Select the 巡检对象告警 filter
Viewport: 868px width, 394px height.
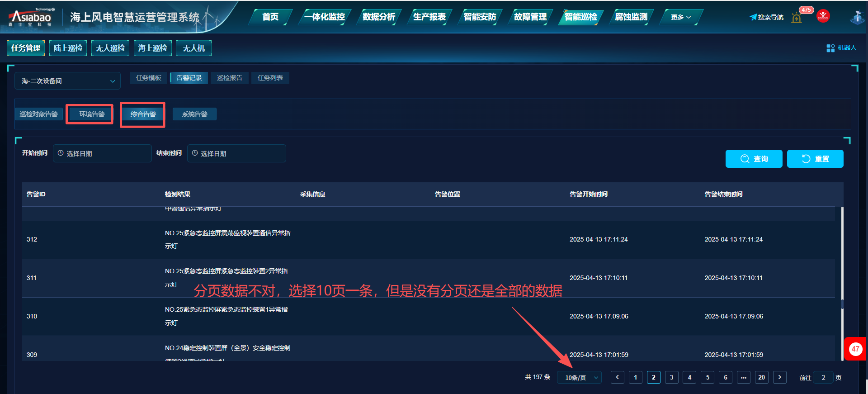pyautogui.click(x=39, y=114)
